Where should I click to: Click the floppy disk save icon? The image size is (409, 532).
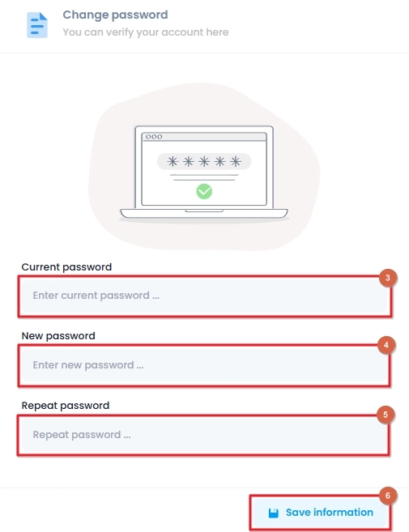point(273,513)
